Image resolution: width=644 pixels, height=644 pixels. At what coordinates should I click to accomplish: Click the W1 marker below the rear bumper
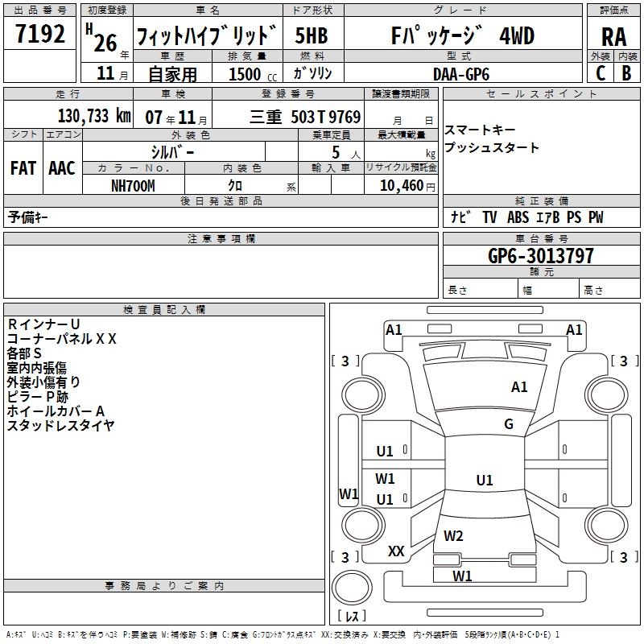coord(462,576)
